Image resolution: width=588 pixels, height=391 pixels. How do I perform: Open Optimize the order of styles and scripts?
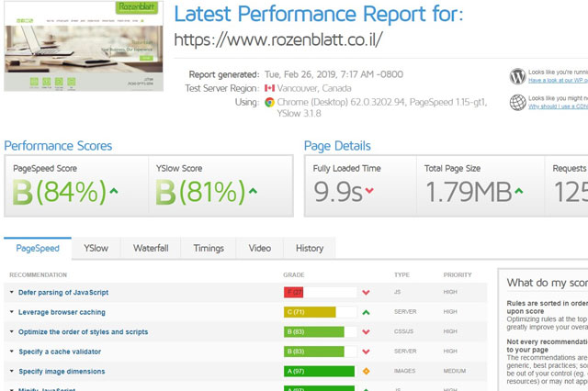coord(84,332)
